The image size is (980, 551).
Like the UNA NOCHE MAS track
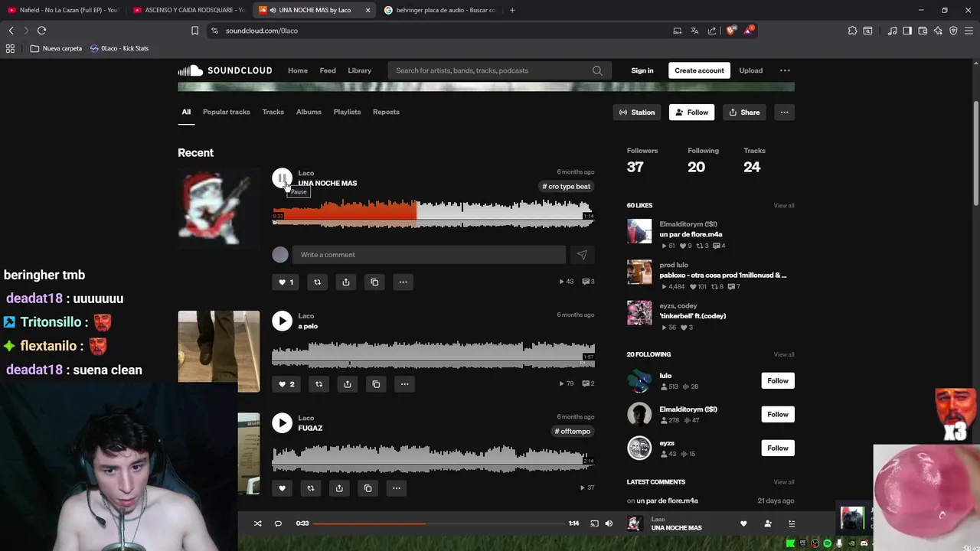point(286,282)
